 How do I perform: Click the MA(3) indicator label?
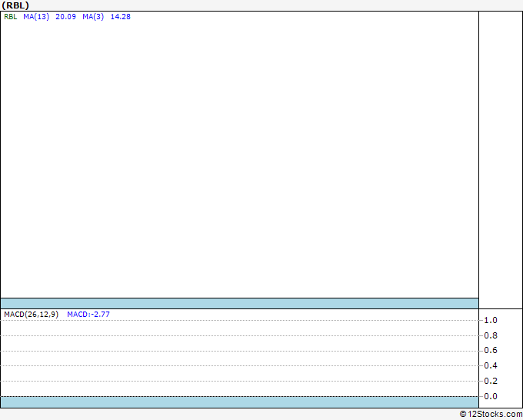[x=93, y=17]
